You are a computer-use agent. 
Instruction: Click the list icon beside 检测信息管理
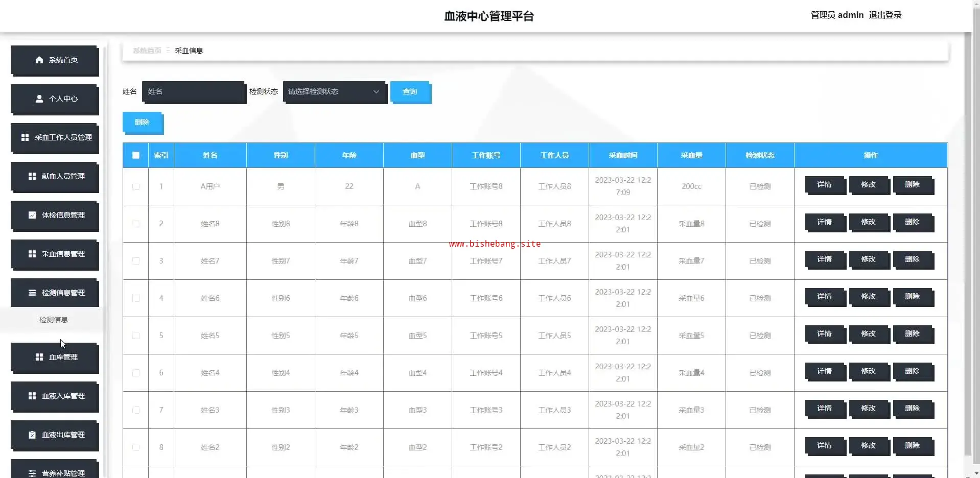tap(32, 293)
